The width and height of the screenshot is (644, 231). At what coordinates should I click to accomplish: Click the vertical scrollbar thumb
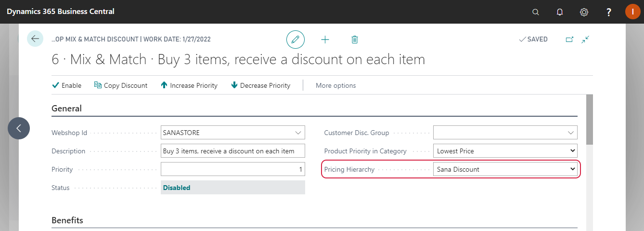590,119
